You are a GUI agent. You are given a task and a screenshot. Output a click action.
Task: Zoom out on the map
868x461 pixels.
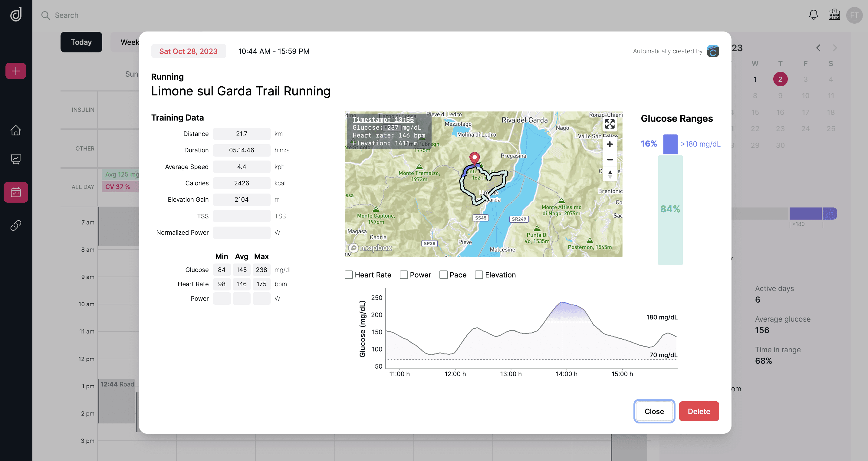pos(610,160)
